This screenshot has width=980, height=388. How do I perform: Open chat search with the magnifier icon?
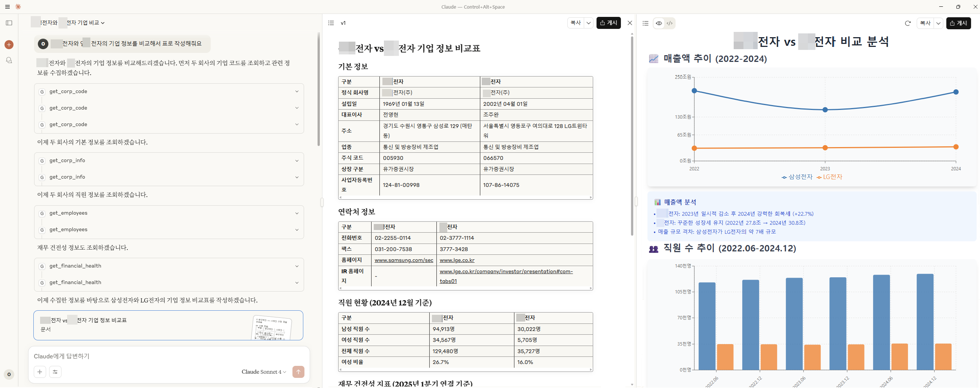click(x=9, y=60)
